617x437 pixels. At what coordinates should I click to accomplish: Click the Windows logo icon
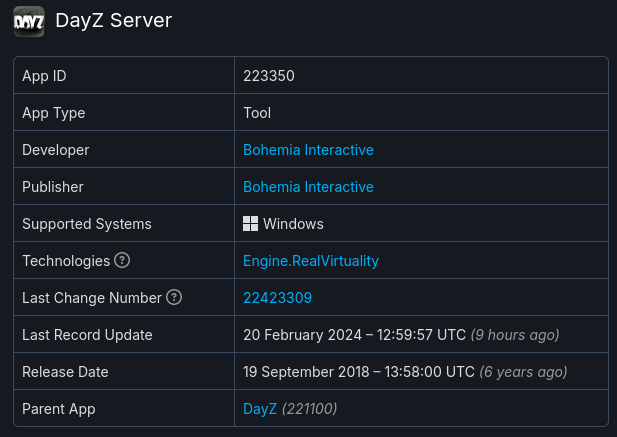[x=251, y=224]
